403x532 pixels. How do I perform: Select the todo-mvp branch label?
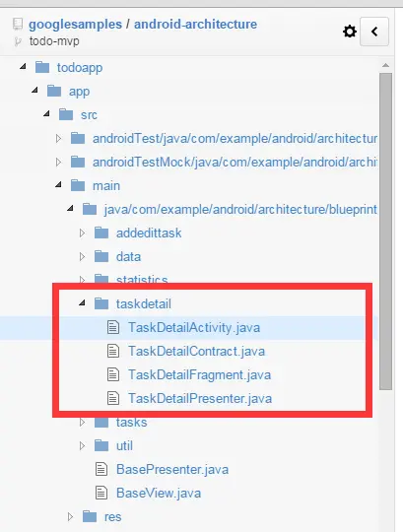(54, 41)
